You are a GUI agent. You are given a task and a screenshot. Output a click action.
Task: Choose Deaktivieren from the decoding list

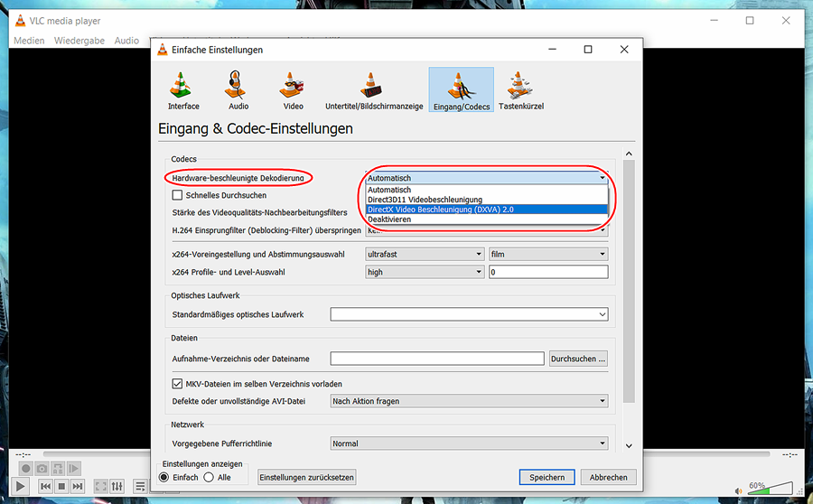click(x=487, y=219)
